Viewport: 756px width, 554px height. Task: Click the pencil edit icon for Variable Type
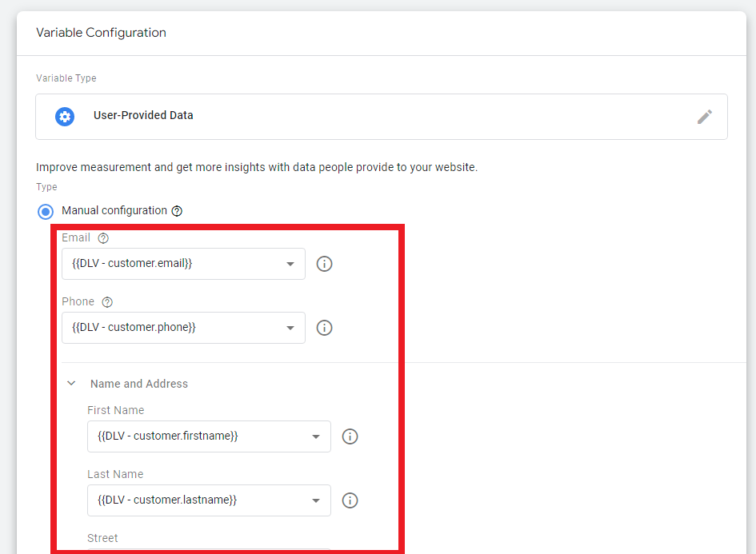click(705, 117)
